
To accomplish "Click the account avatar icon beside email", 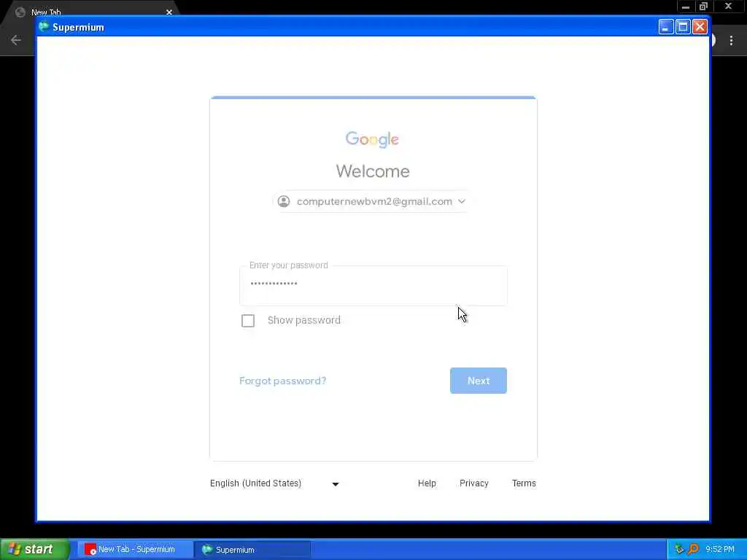I will pos(284,201).
